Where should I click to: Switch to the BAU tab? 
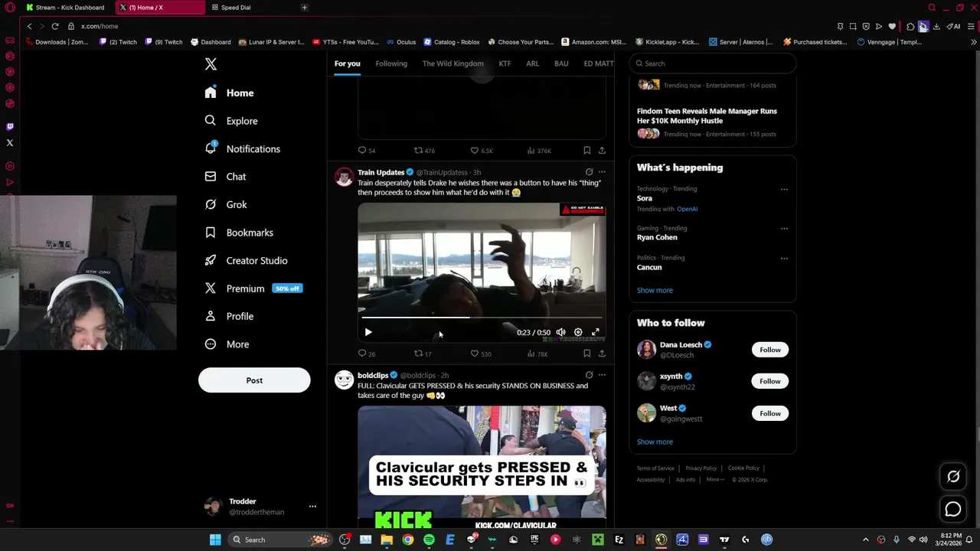(x=561, y=64)
